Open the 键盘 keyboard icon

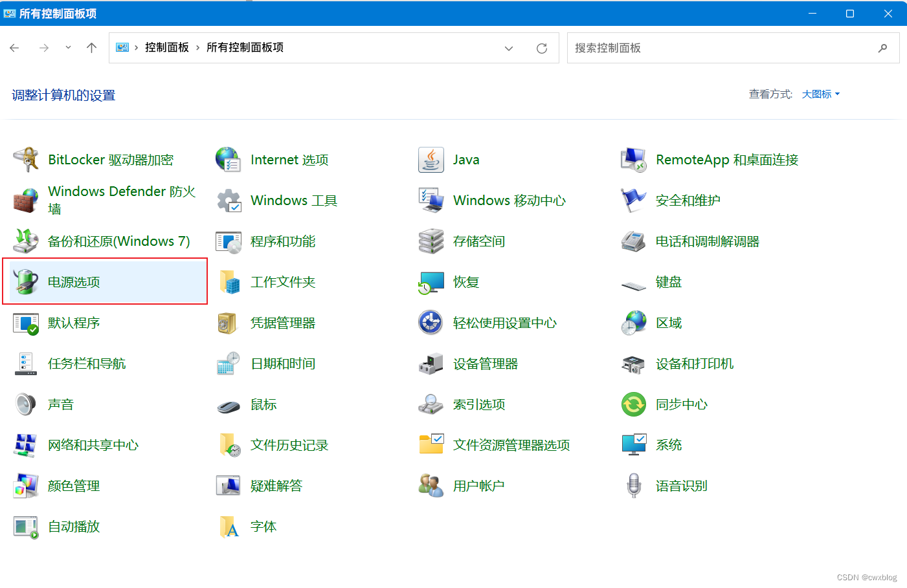click(634, 284)
